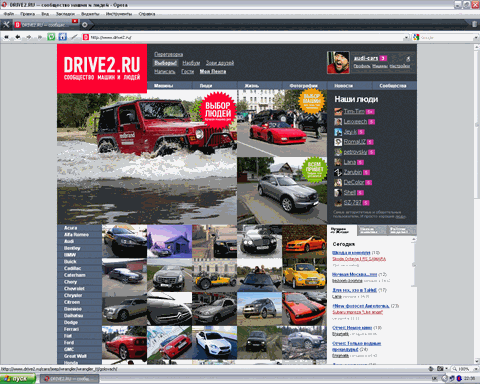
Task: Open the Сообщества navigation tab
Action: pos(393,86)
